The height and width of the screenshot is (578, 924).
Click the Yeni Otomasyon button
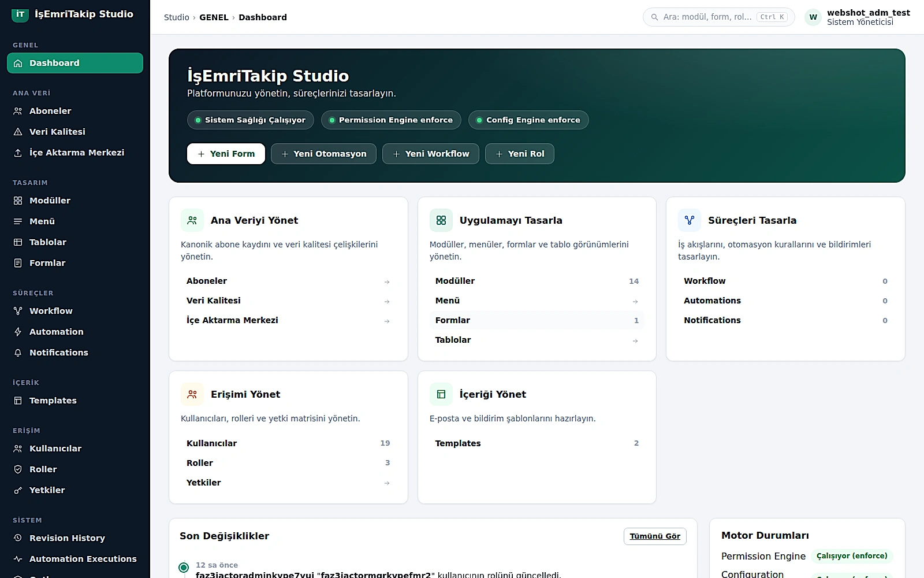pyautogui.click(x=323, y=154)
